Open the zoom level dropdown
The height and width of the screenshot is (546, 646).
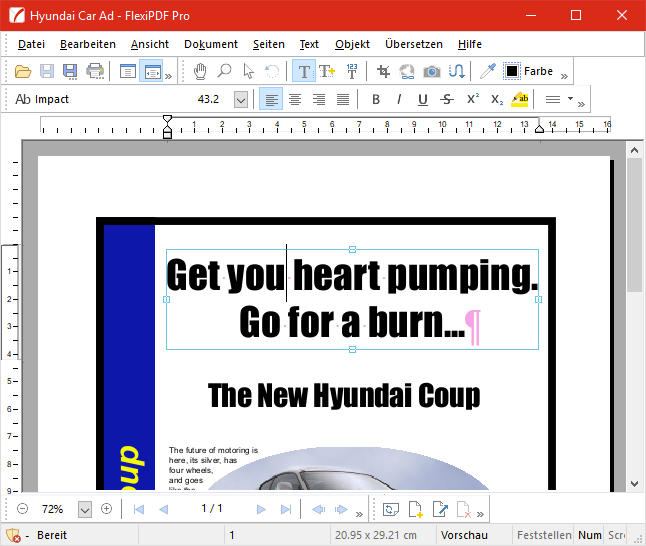(84, 509)
